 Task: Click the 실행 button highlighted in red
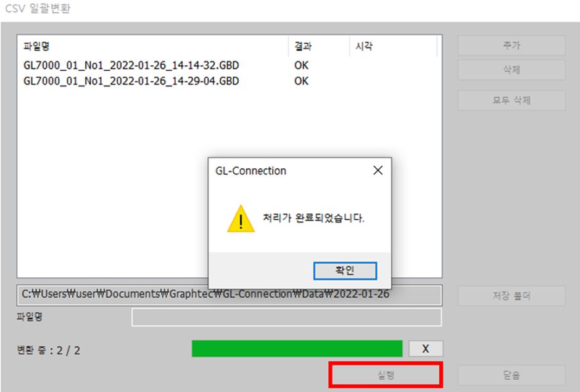click(x=386, y=375)
